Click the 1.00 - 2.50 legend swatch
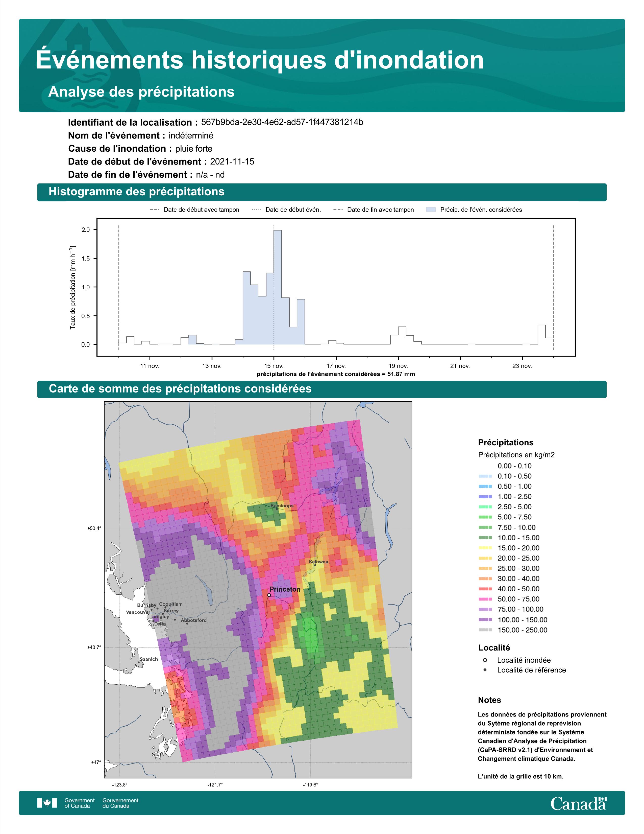Image resolution: width=644 pixels, height=834 pixels. tap(485, 496)
